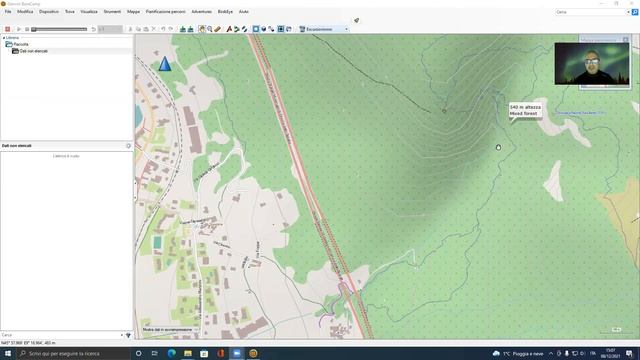Open the Modifica menu

[x=25, y=12]
